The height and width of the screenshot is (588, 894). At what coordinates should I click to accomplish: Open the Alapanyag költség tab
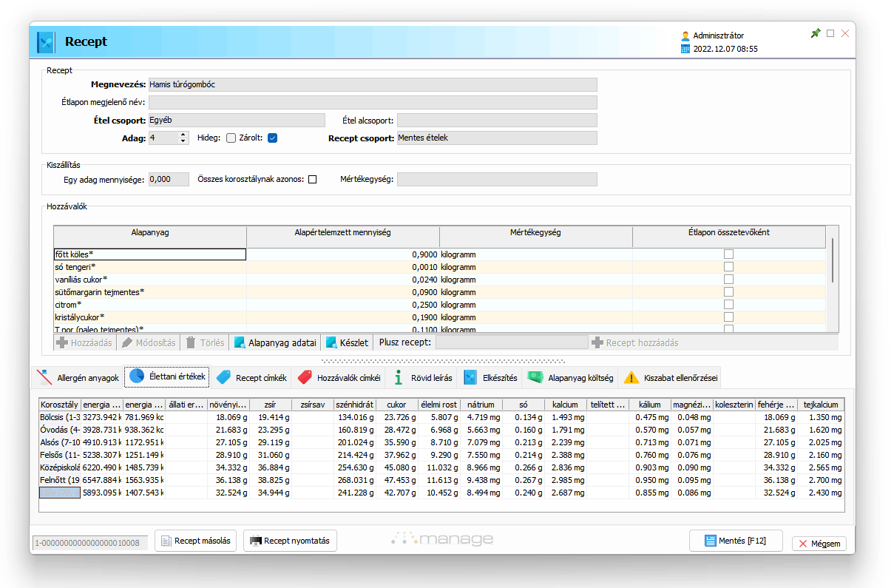coord(571,378)
